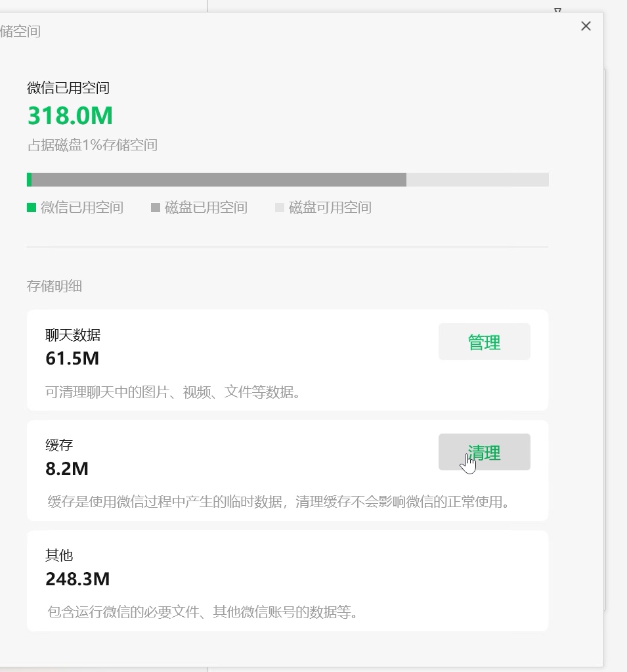The image size is (627, 672).
Task: Click the light gray 磁盘可用空间 legend swatch
Action: pyautogui.click(x=280, y=208)
